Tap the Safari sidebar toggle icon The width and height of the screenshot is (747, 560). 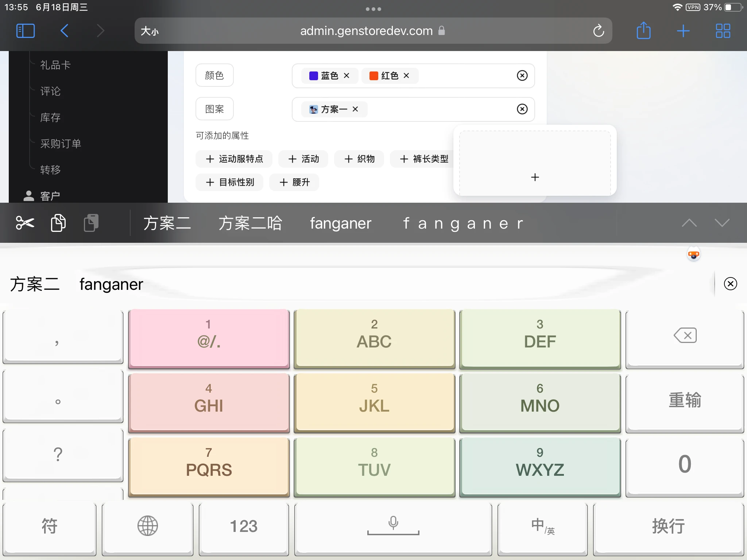tap(26, 31)
